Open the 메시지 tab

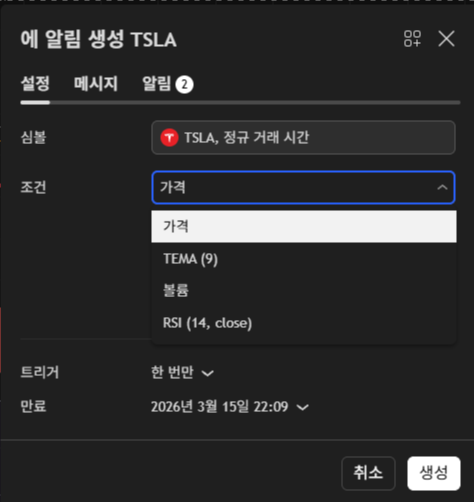[96, 83]
